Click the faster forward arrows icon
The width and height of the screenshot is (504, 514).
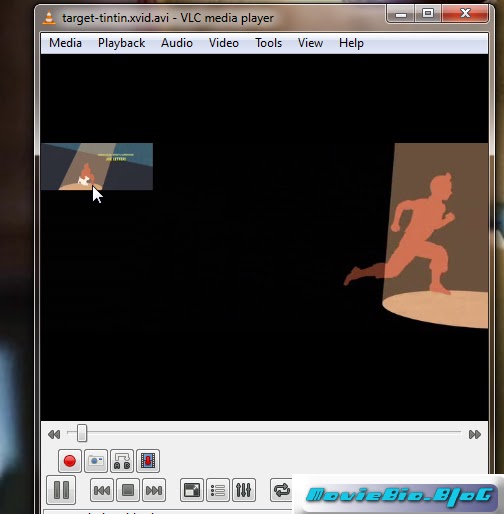475,434
